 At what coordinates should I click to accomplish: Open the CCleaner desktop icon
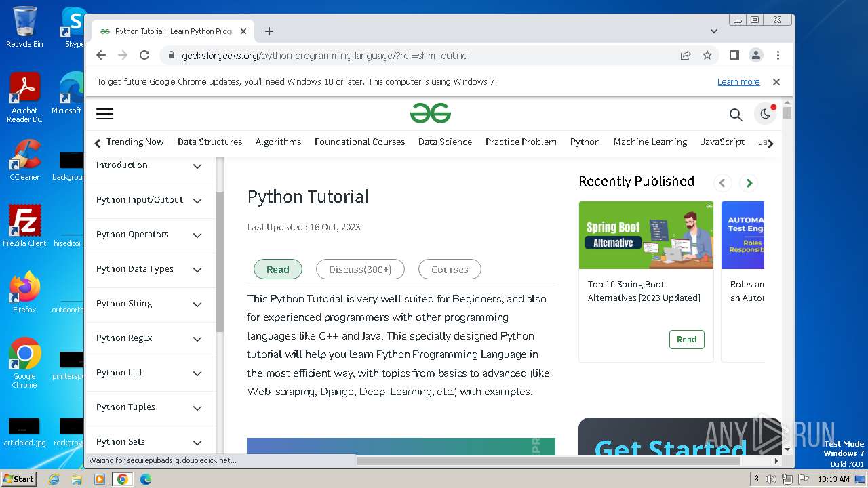(24, 160)
